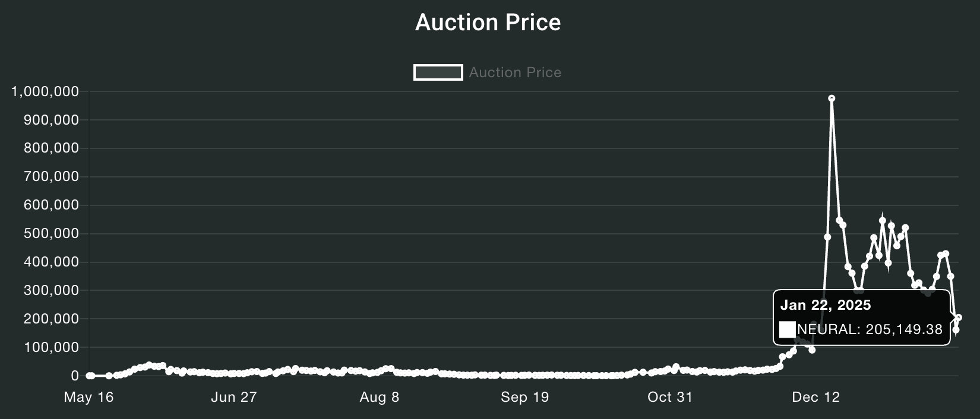Toggle the Auction Price legend box
This screenshot has height=419, width=980.
tap(438, 72)
